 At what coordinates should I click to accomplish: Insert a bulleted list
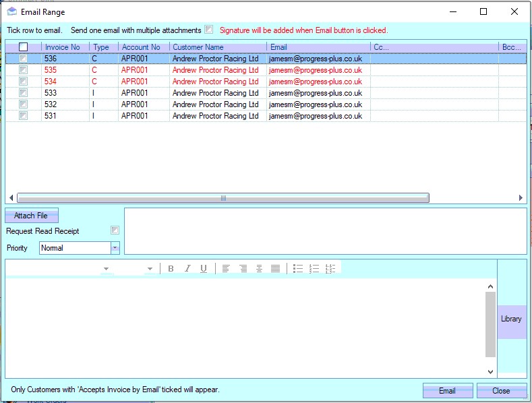tap(297, 268)
